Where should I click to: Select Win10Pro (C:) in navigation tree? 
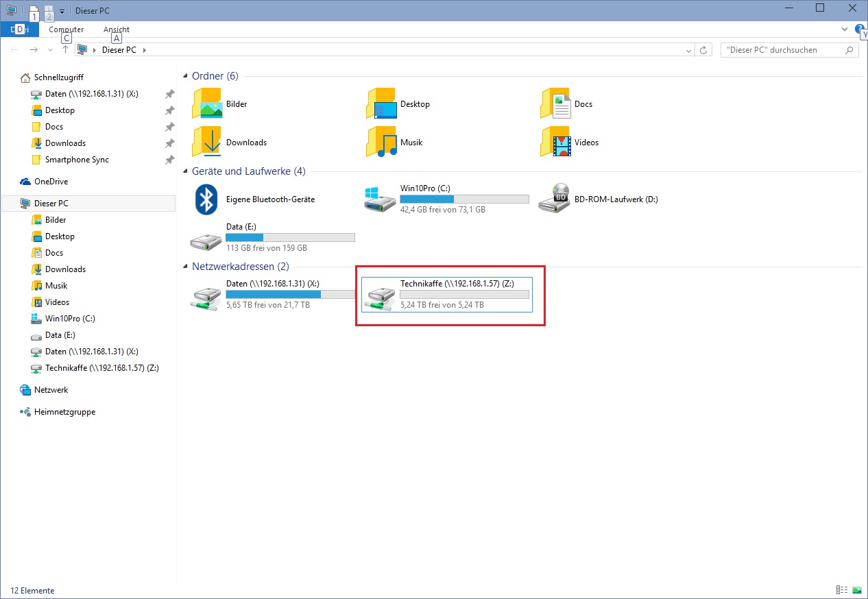click(70, 319)
